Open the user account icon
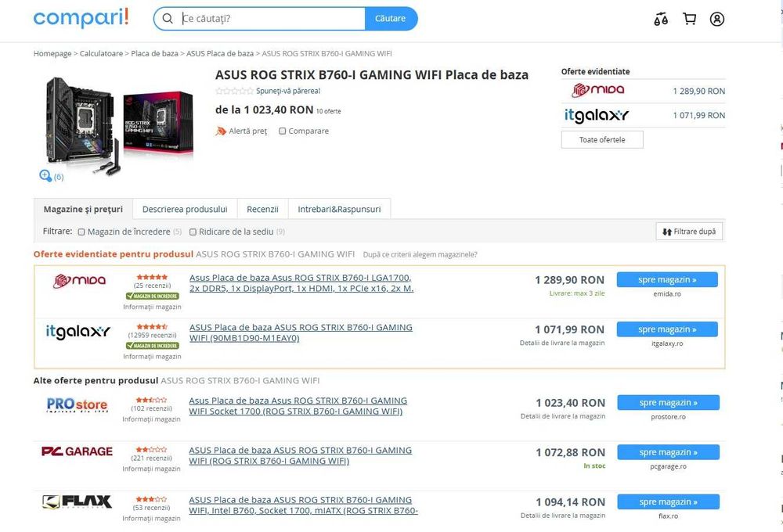Screen dimensions: 783x532 (x=717, y=19)
